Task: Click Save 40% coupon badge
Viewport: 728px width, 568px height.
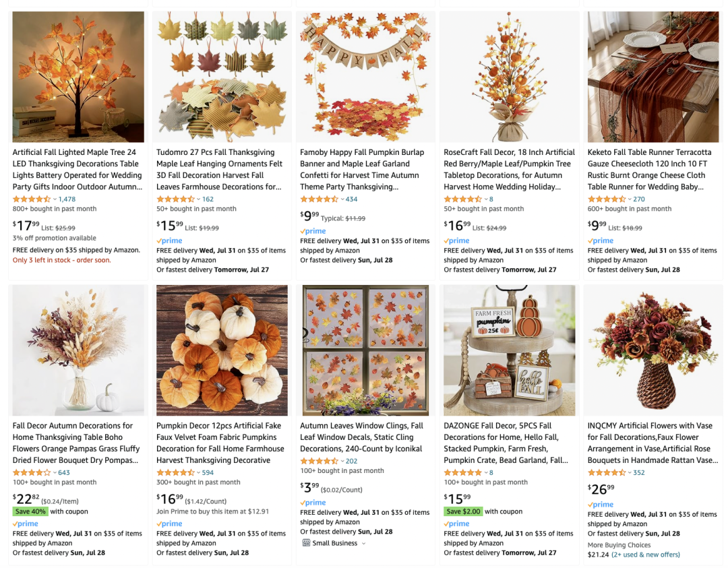Action: click(30, 511)
